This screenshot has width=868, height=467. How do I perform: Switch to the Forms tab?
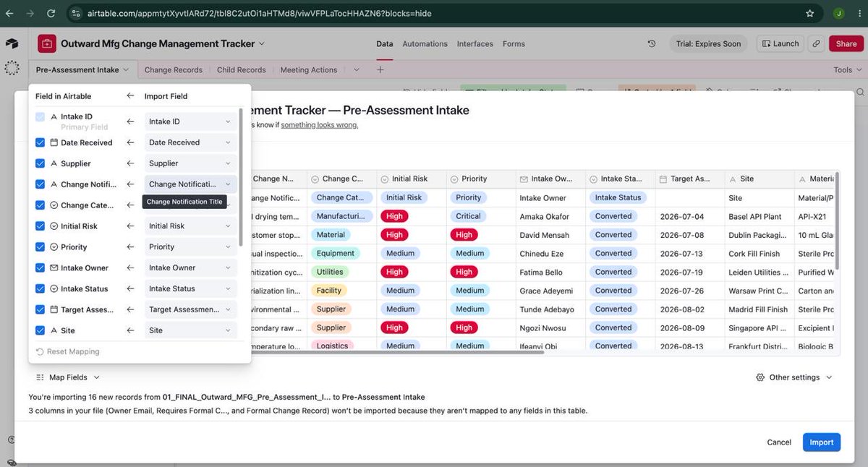coord(514,44)
